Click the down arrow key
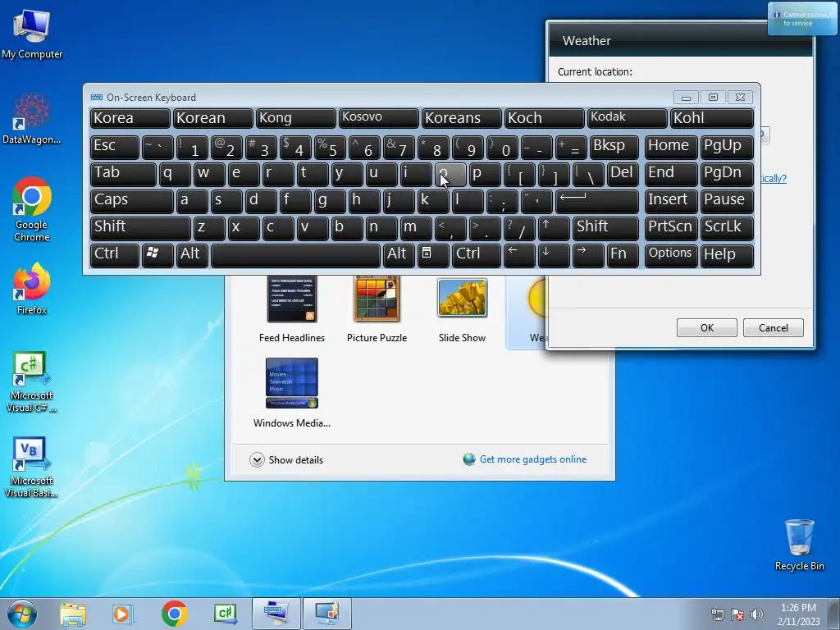The width and height of the screenshot is (840, 630). click(x=554, y=254)
